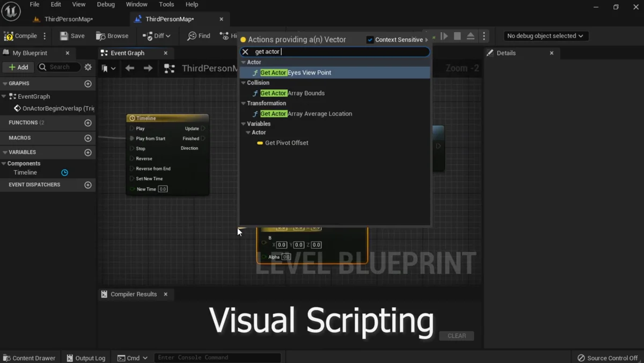Collapse the Components group
Viewport: 644px width, 363px height.
click(4, 164)
